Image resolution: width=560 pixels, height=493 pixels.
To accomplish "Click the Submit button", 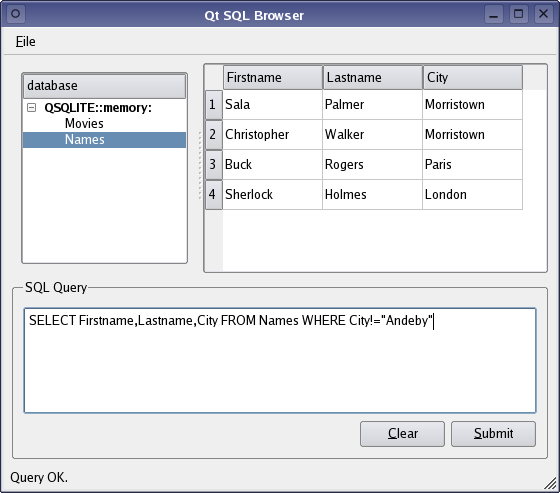I will coord(493,434).
